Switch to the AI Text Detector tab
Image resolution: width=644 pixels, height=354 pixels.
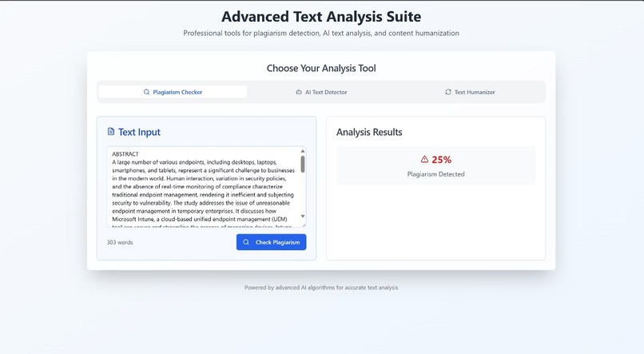tap(321, 92)
